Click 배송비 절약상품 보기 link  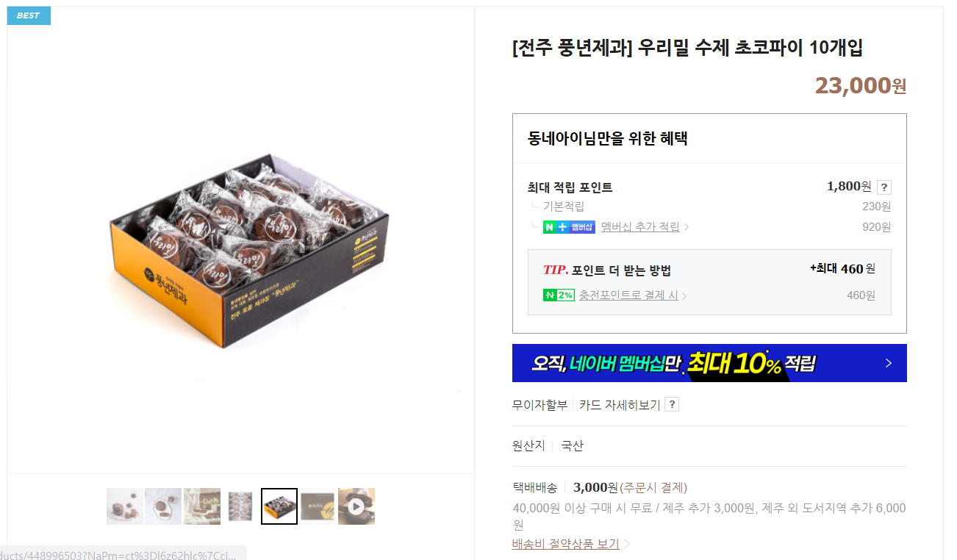tap(566, 544)
